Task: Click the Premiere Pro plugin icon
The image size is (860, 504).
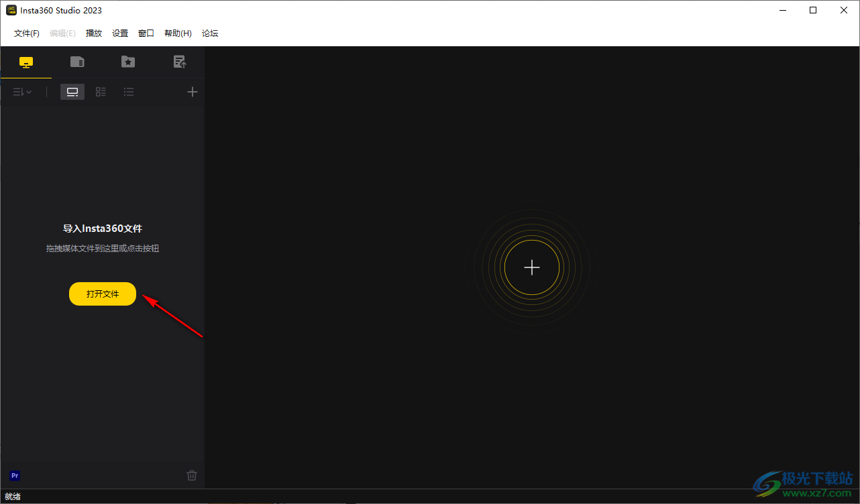Action: tap(15, 475)
